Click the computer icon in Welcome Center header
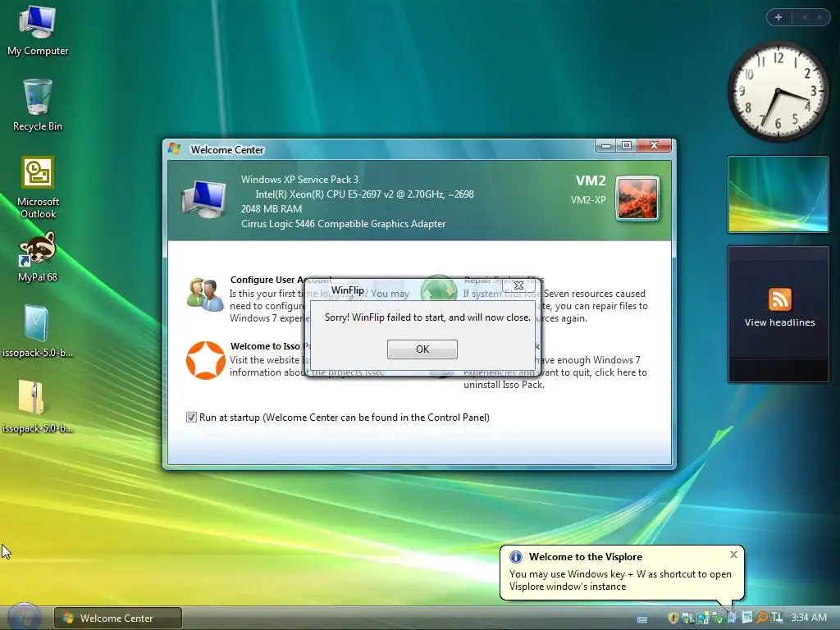The height and width of the screenshot is (630, 840). pyautogui.click(x=203, y=199)
